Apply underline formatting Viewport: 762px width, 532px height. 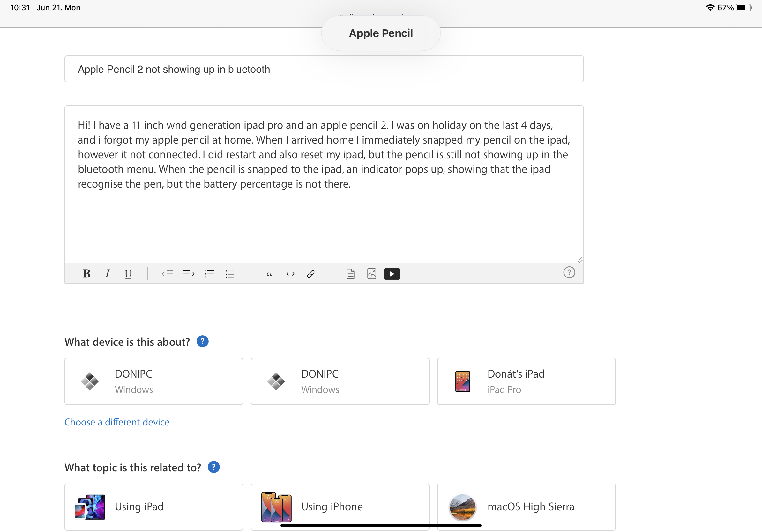tap(128, 274)
